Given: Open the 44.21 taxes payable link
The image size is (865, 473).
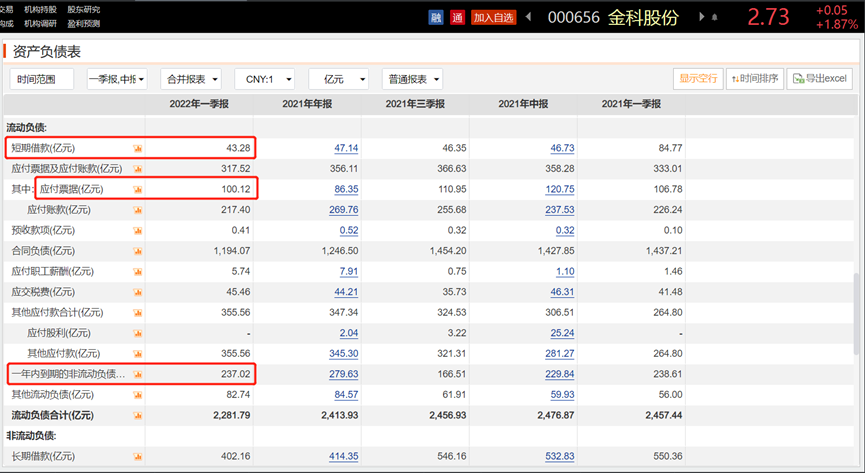Looking at the screenshot, I should coord(346,291).
